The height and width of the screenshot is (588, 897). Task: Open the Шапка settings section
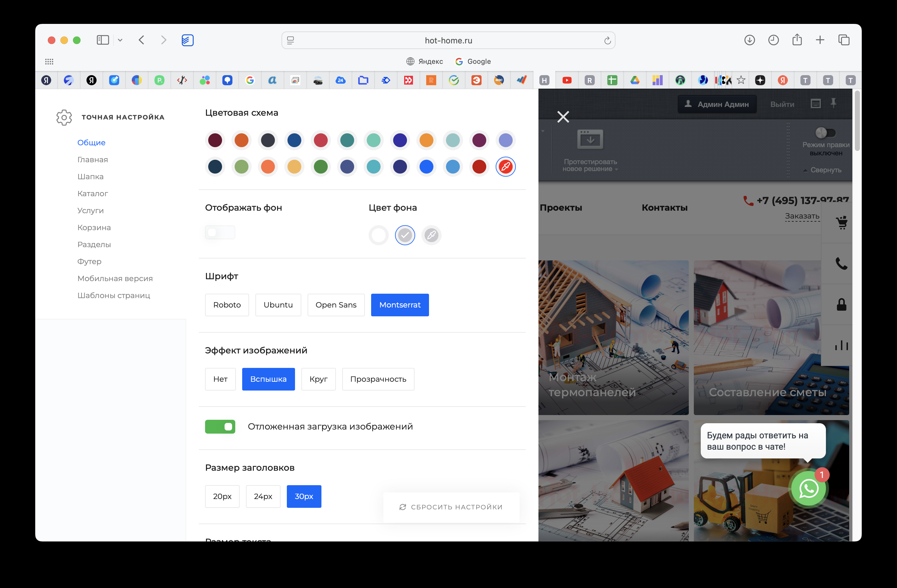click(91, 177)
